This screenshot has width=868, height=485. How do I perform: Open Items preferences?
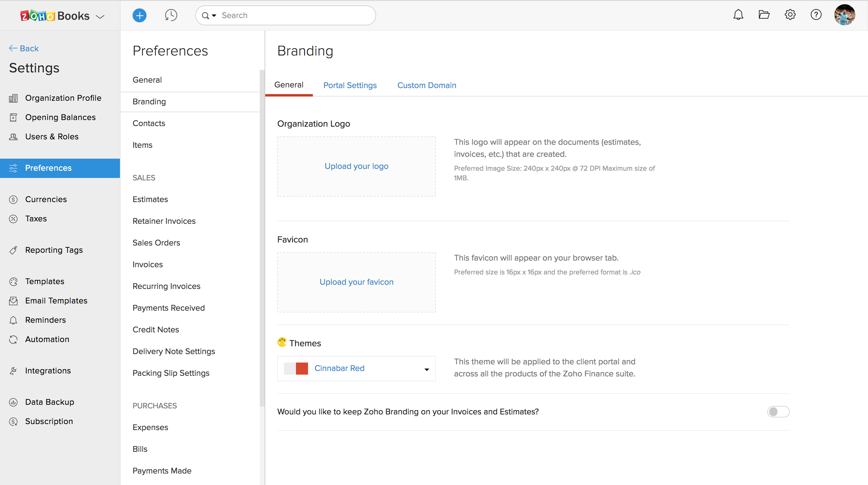[143, 145]
